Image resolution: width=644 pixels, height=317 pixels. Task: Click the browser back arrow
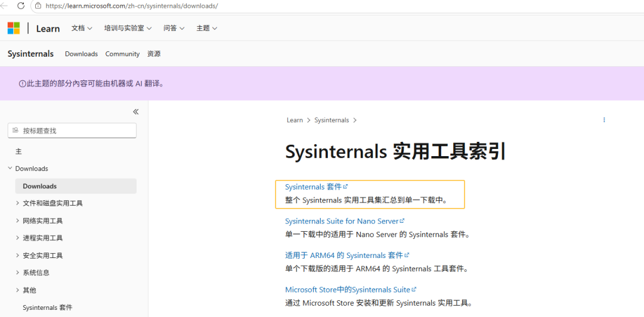pos(4,6)
